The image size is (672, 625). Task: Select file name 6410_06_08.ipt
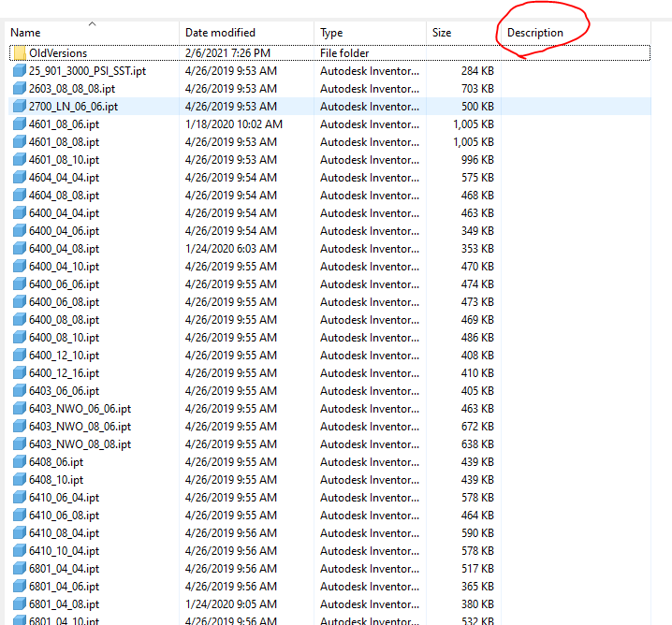pyautogui.click(x=64, y=516)
